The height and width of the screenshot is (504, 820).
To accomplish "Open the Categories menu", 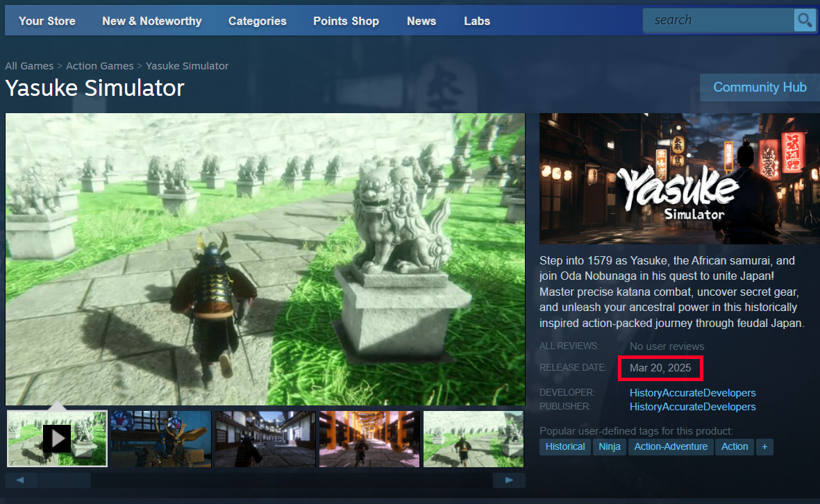I will [258, 21].
